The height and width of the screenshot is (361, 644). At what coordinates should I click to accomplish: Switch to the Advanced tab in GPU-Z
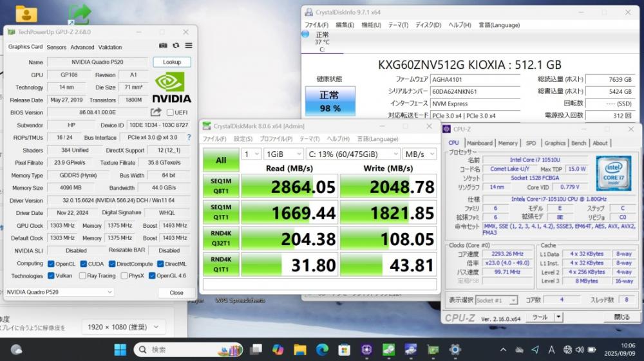point(82,47)
